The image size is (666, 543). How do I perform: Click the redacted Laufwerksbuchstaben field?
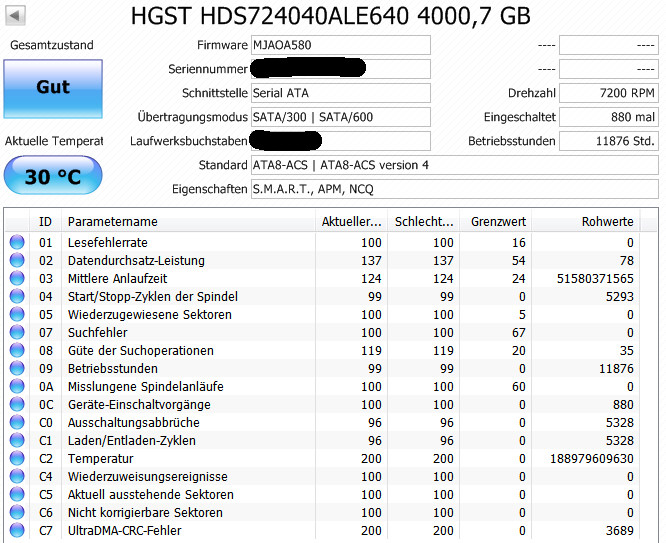(341, 141)
